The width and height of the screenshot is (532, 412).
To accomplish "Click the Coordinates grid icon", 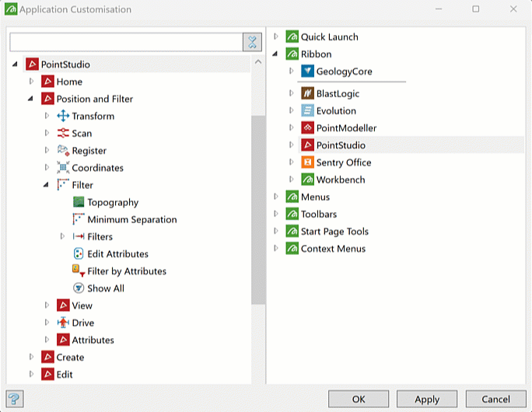I will [x=63, y=167].
